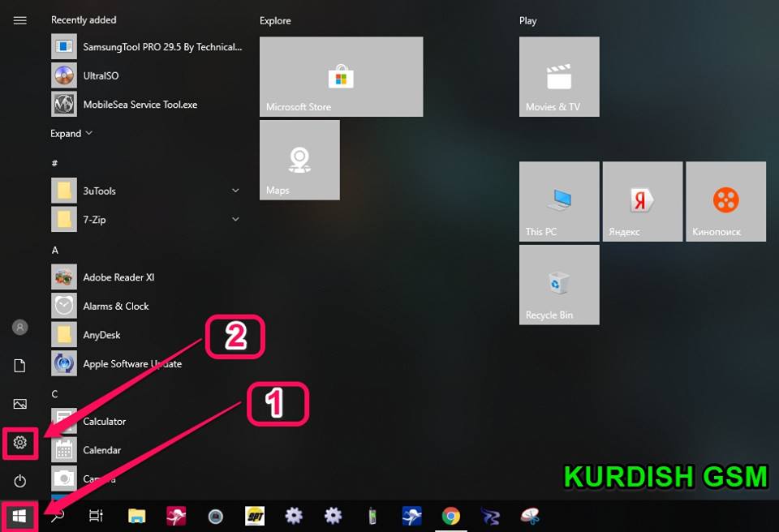Viewport: 779px width, 532px height.
Task: Open File Explorer from the taskbar
Action: pos(136,516)
